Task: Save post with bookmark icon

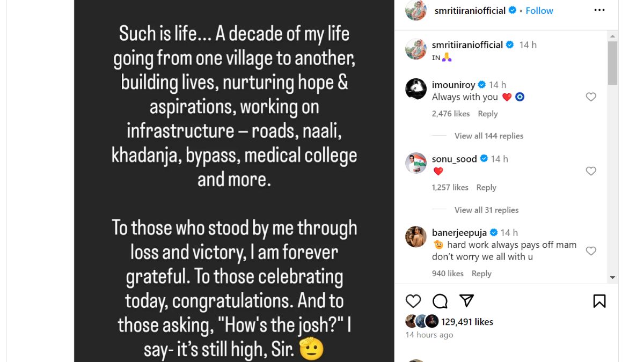Action: [599, 301]
